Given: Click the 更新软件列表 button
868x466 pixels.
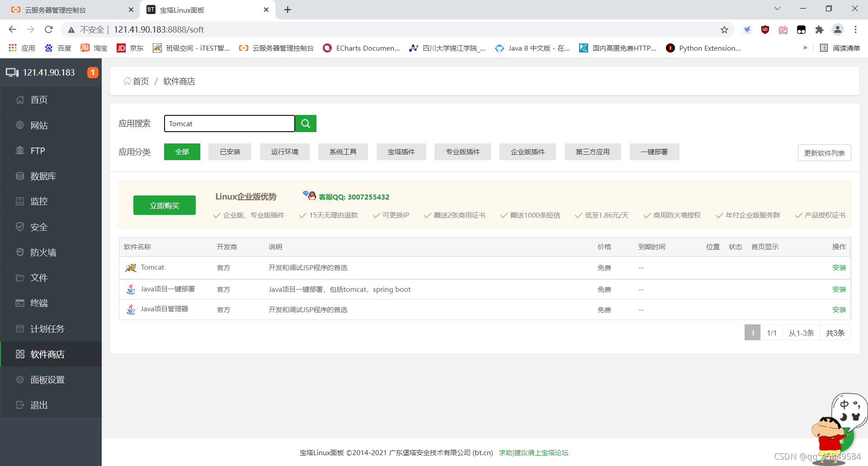Looking at the screenshot, I should point(825,153).
